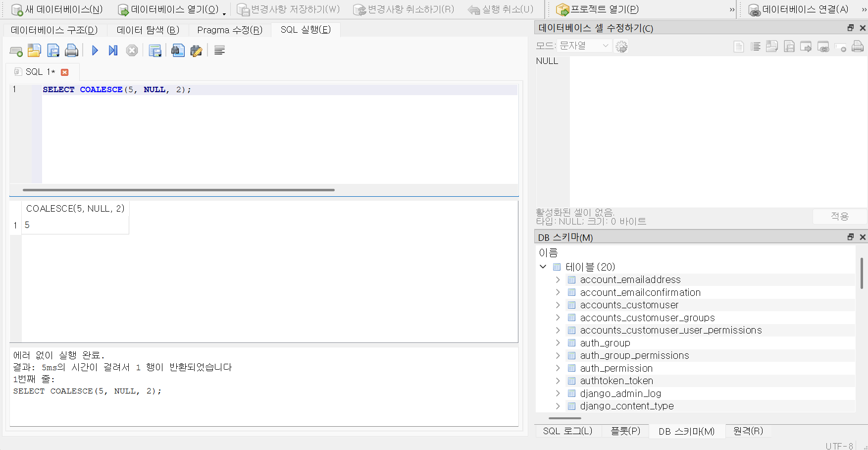The width and height of the screenshot is (868, 450).
Task: Toggle word wrap icon in cell editor
Action: [x=755, y=47]
